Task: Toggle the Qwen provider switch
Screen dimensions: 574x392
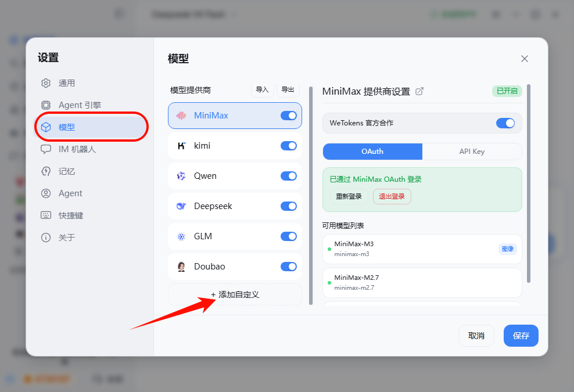Action: point(289,176)
